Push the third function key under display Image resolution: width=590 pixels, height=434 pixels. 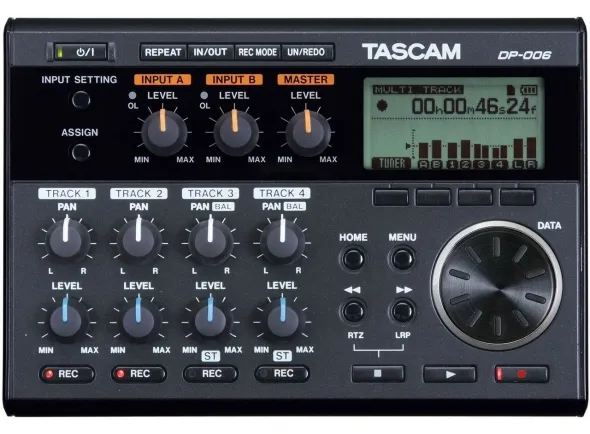pos(475,197)
